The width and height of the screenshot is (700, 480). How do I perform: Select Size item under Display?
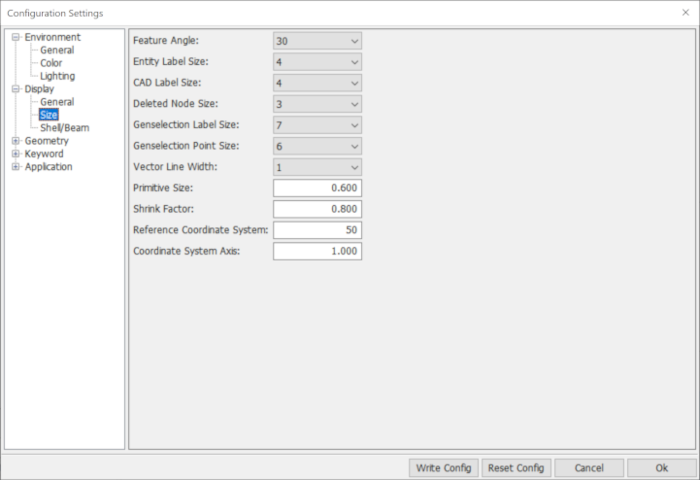tap(49, 115)
